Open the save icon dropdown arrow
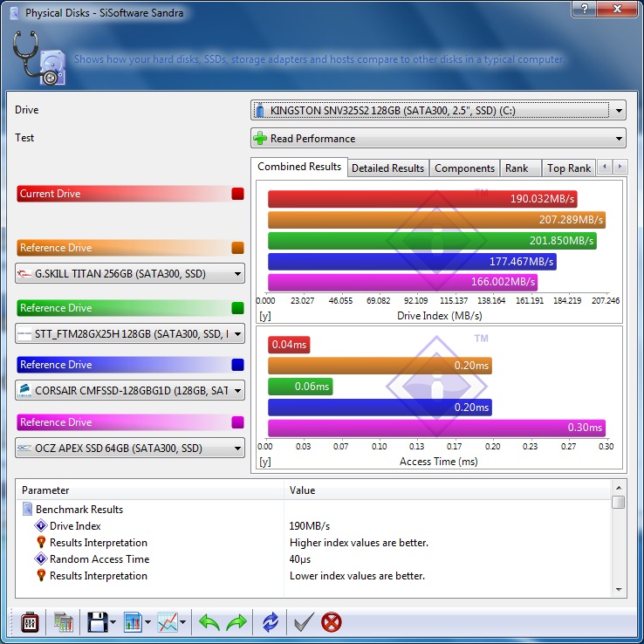644x644 pixels. pyautogui.click(x=113, y=623)
